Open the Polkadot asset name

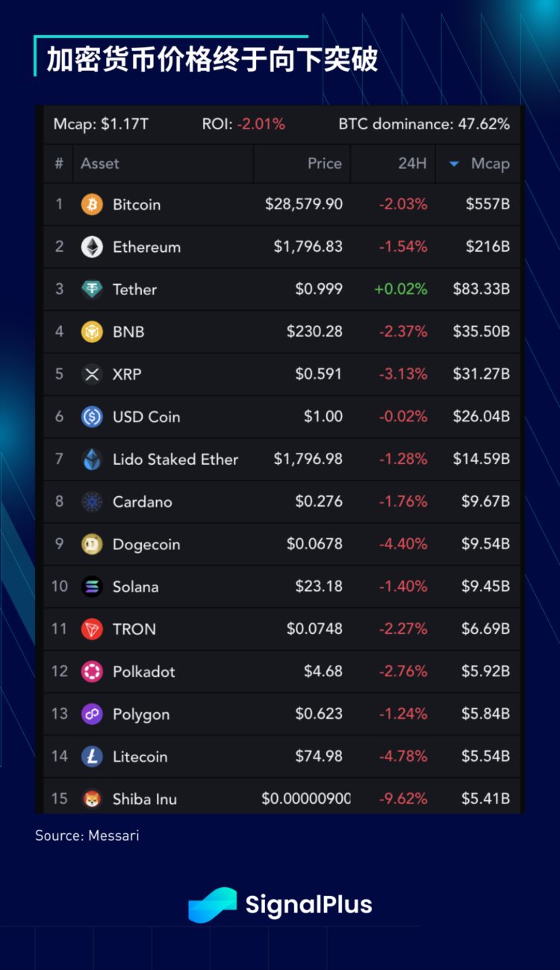coord(143,672)
